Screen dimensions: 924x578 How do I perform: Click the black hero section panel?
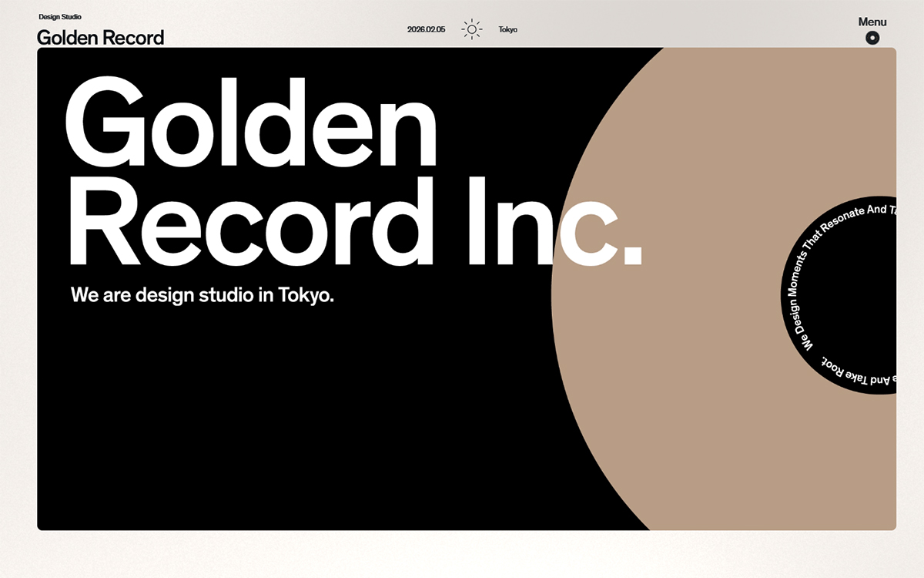(x=269, y=432)
